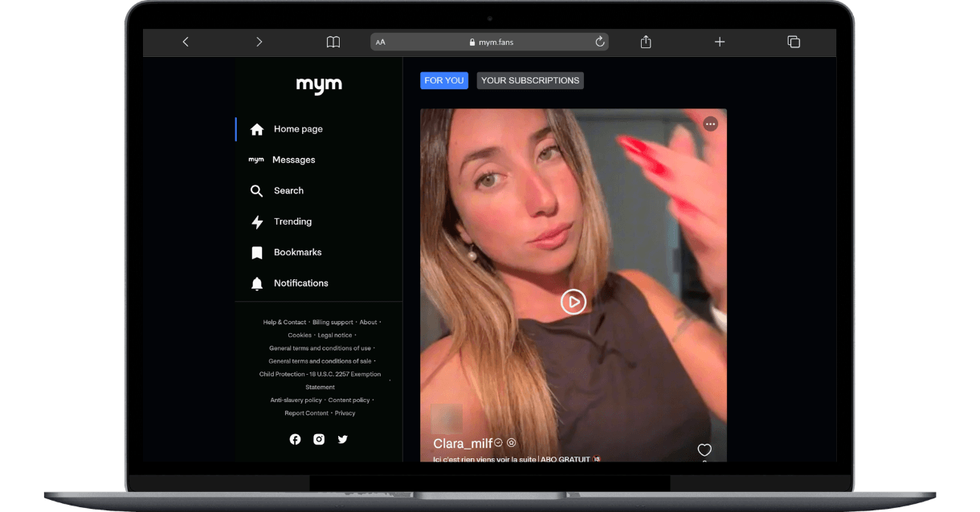Click the post caption 'Ici c'est rien viens voir la suite'

(484, 459)
